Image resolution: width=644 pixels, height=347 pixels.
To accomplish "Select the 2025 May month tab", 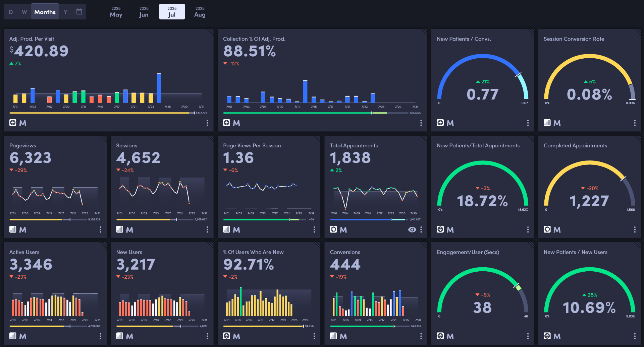I will [x=116, y=12].
